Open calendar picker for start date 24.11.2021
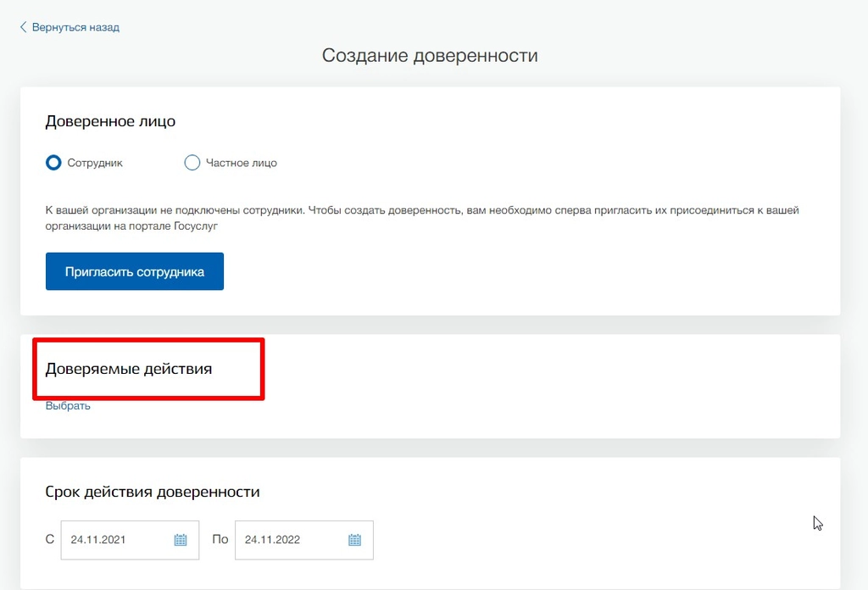 click(x=181, y=540)
